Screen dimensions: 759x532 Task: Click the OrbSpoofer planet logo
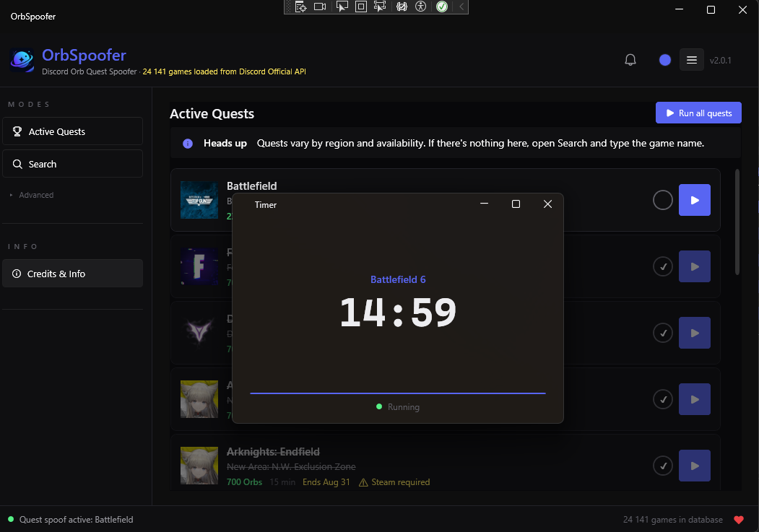[22, 61]
